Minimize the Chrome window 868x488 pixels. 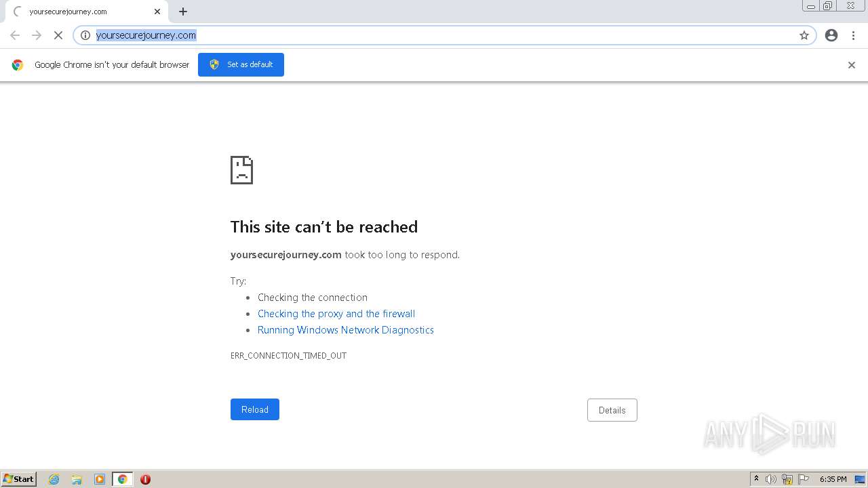(x=810, y=6)
